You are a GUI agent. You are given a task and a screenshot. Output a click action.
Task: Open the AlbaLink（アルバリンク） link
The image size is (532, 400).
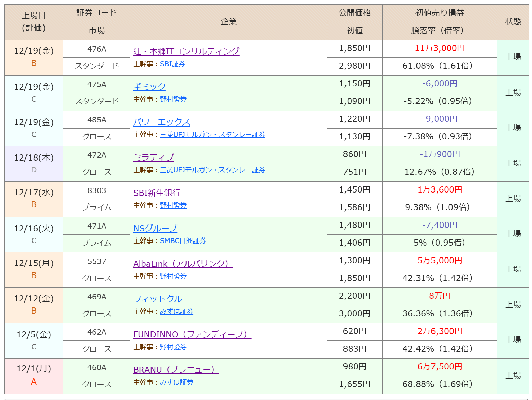[x=183, y=264]
